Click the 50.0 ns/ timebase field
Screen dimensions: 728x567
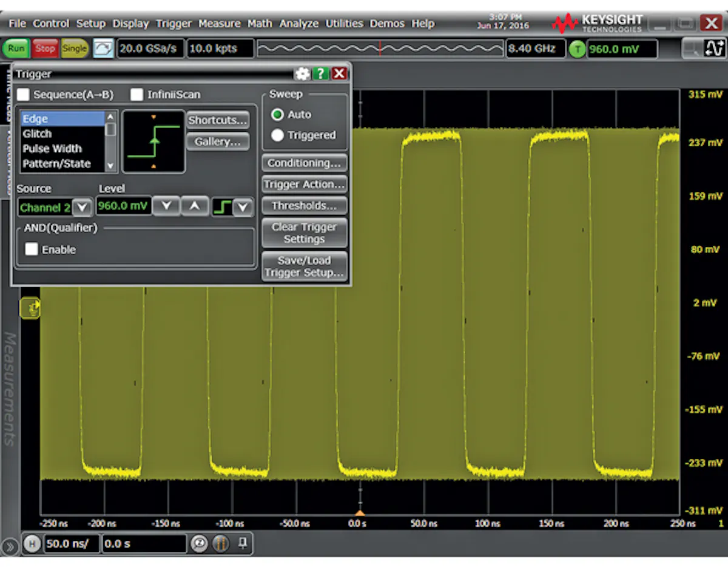pyautogui.click(x=71, y=544)
